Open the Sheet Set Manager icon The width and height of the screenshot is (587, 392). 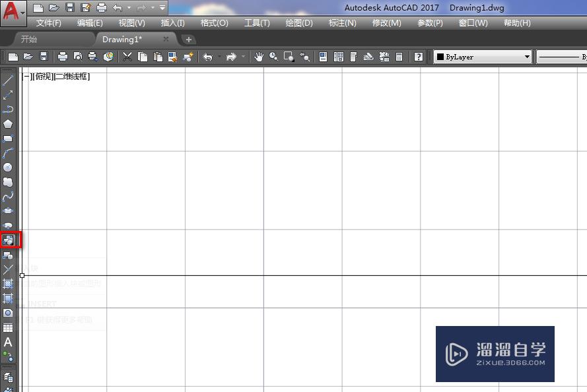[368, 57]
